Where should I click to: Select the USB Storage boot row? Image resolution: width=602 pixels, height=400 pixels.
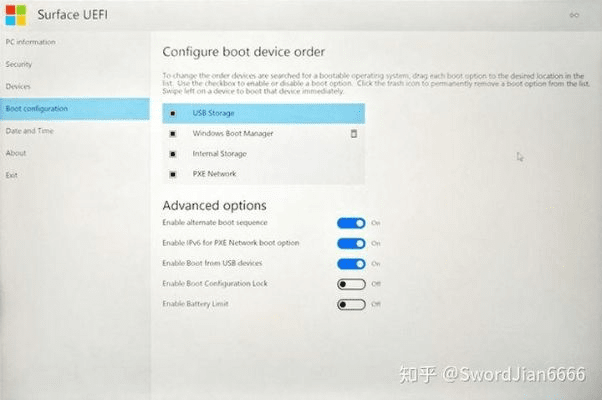(x=263, y=113)
